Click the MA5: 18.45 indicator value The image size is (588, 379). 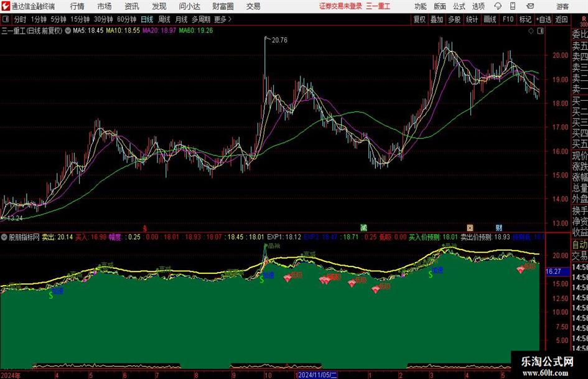click(x=88, y=30)
